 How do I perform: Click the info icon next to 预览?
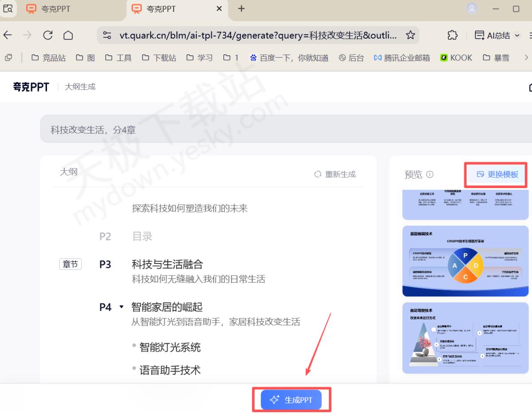[x=430, y=174]
